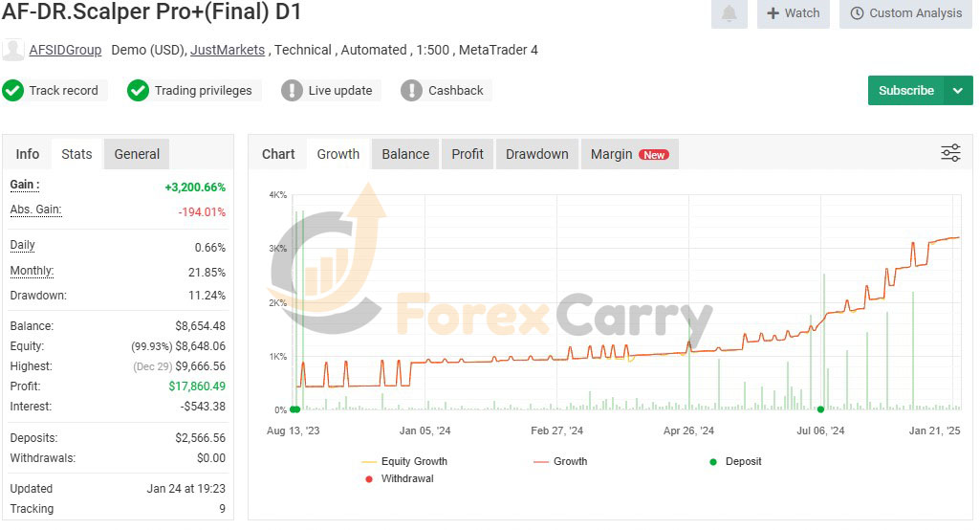This screenshot has height=530, width=980.
Task: Toggle Withdrawal markers in chart legend
Action: coord(406,478)
